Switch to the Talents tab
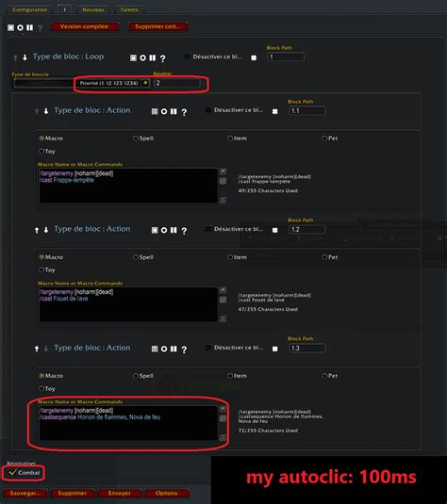447x504 pixels. click(x=129, y=9)
